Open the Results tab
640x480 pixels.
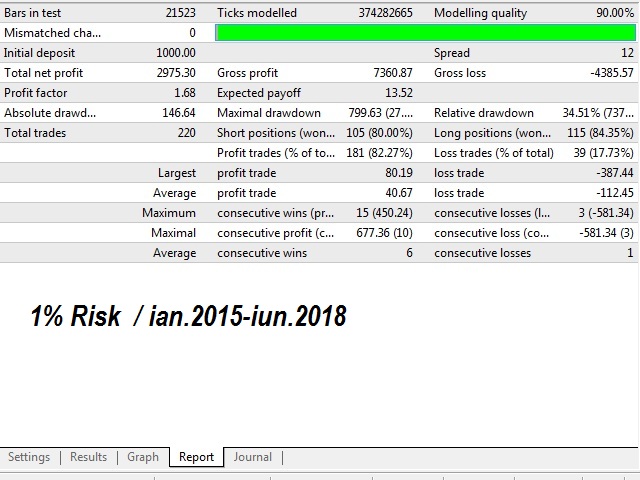click(88, 457)
